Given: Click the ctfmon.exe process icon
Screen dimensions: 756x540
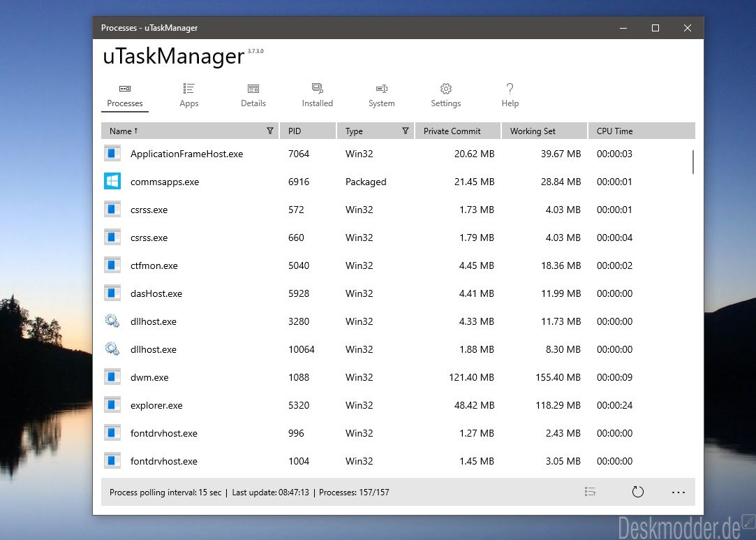Looking at the screenshot, I should tap(112, 265).
